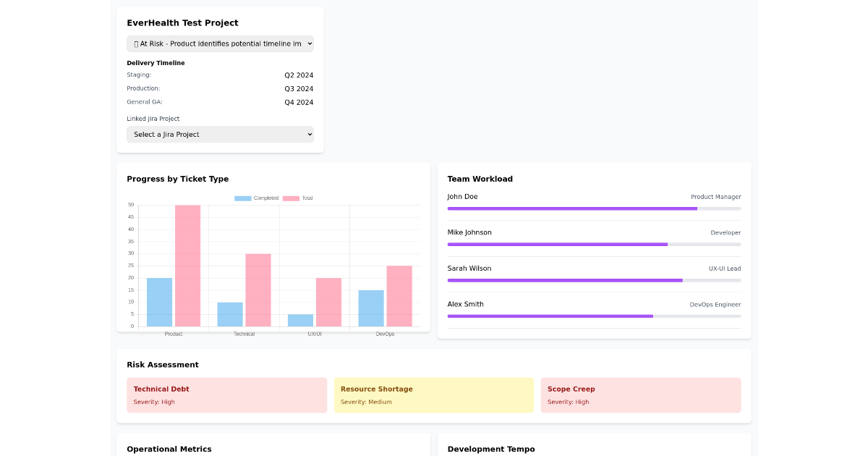The height and width of the screenshot is (456, 868).
Task: Click the DevOps total bar
Action: point(399,297)
